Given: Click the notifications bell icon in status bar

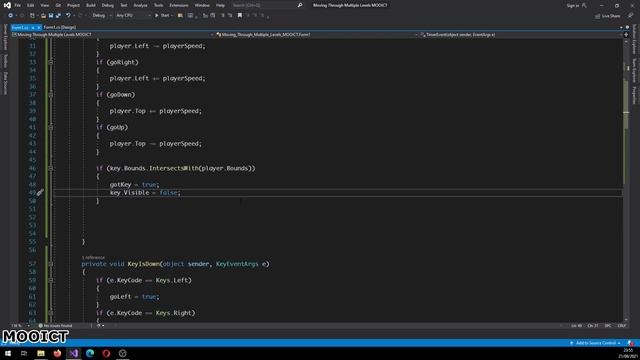Looking at the screenshot, I should click(631, 343).
